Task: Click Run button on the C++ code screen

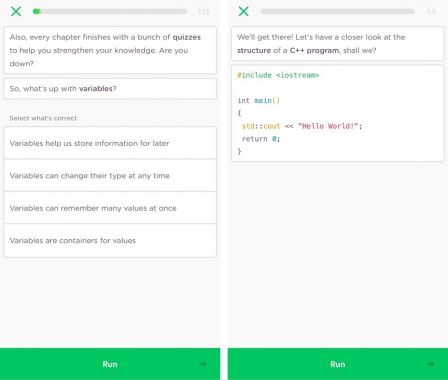Action: pyautogui.click(x=338, y=364)
